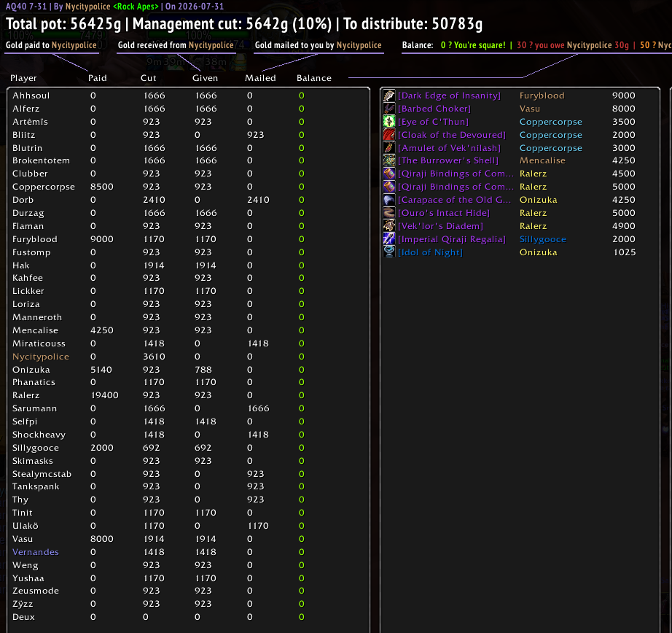Click the Dark Edge of Insanity item icon
This screenshot has width=672, height=633.
(388, 96)
